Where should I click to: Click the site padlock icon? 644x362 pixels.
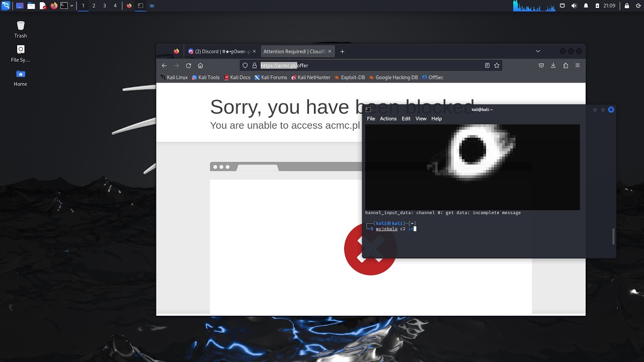tap(255, 65)
